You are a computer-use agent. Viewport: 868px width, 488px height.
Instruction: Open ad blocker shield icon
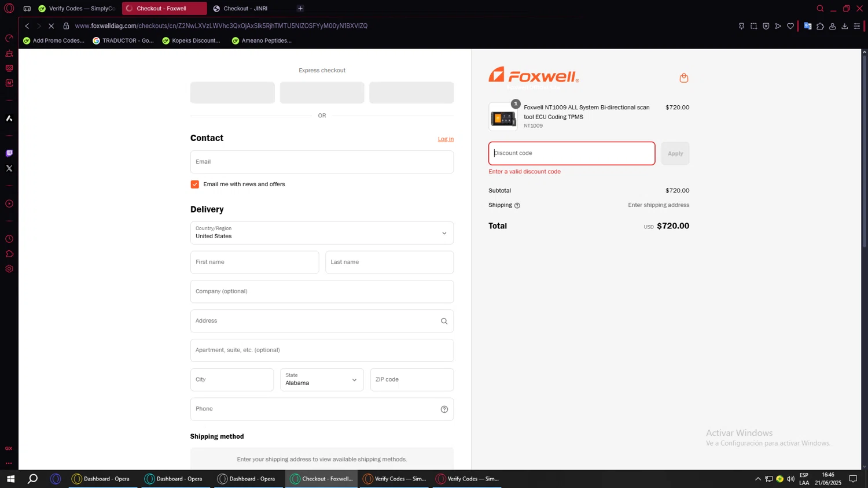[766, 26]
